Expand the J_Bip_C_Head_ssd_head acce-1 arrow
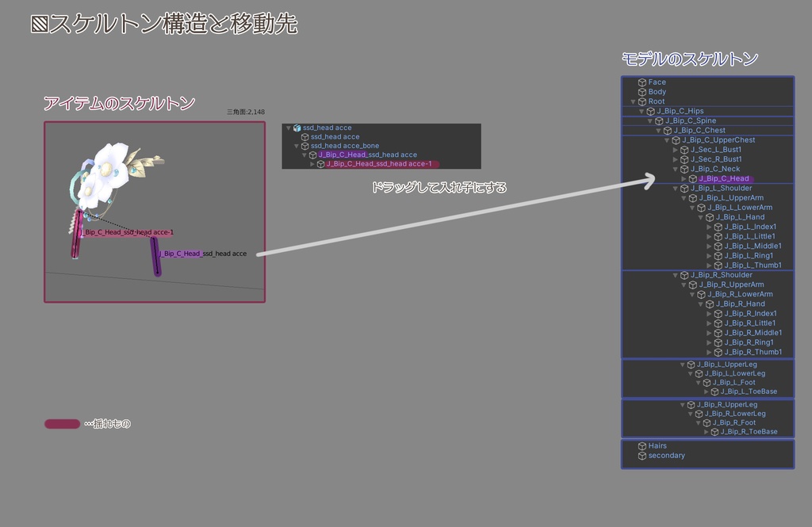This screenshot has width=812, height=527. [312, 164]
